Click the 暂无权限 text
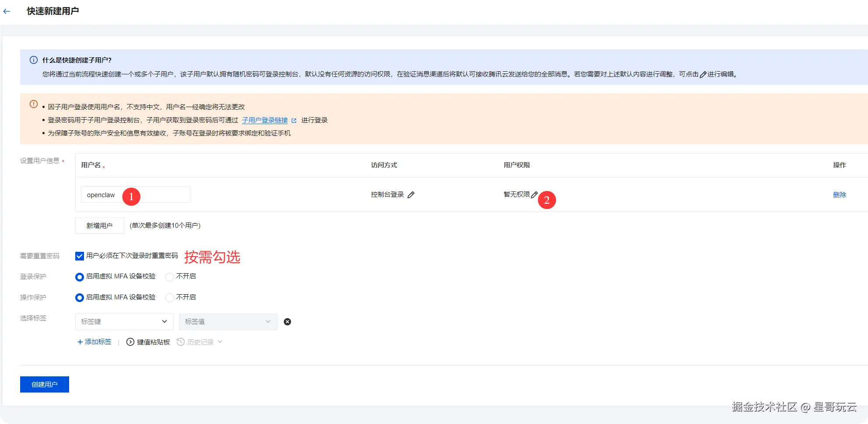Image resolution: width=868 pixels, height=424 pixels. 517,195
